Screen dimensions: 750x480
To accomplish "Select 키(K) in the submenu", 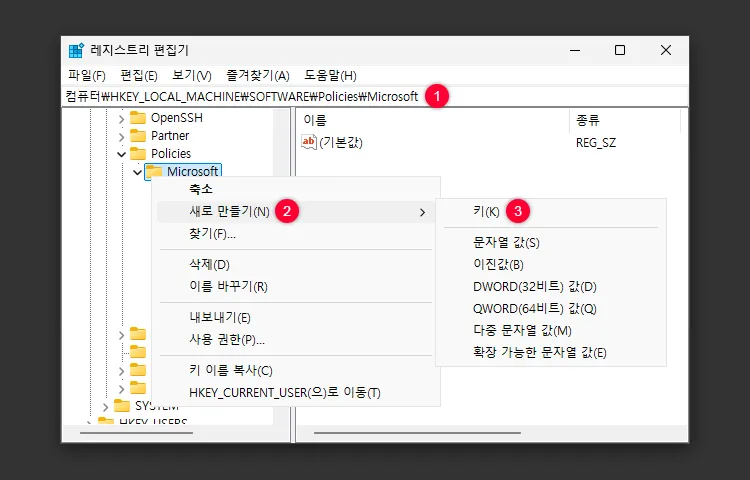I will coord(551,211).
